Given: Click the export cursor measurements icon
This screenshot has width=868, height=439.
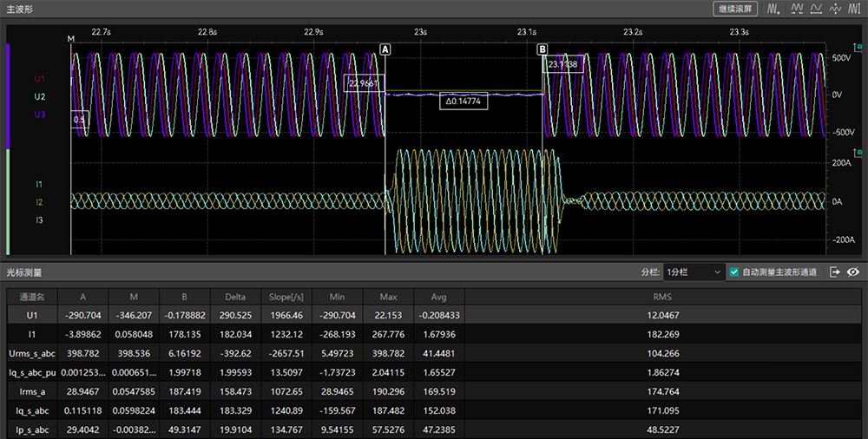Looking at the screenshot, I should pyautogui.click(x=834, y=272).
